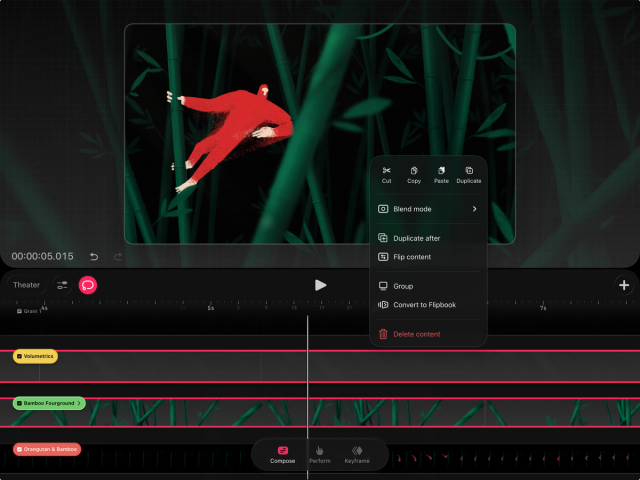Expand the Blend mode chevron arrow
Screen dimensions: 640x480
coord(474,209)
